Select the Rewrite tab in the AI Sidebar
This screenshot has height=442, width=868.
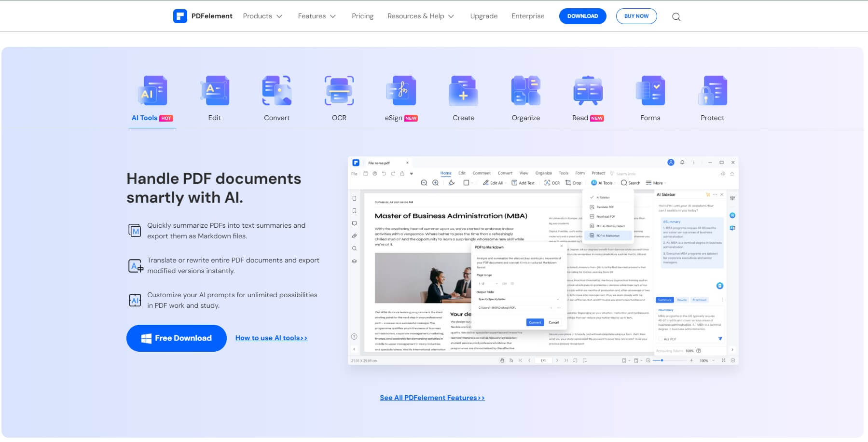click(x=682, y=300)
